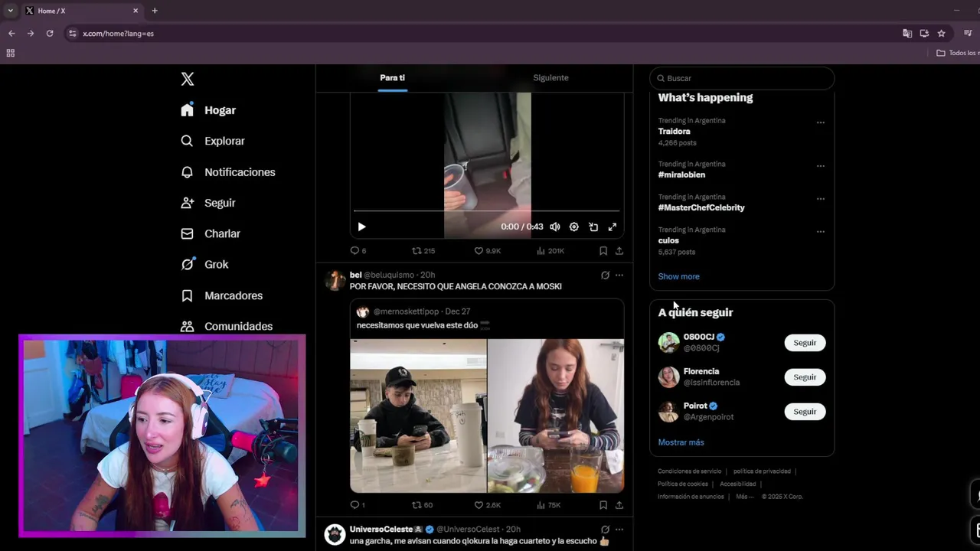
Task: Open #MasterChefCelebrity trend
Action: coord(701,208)
